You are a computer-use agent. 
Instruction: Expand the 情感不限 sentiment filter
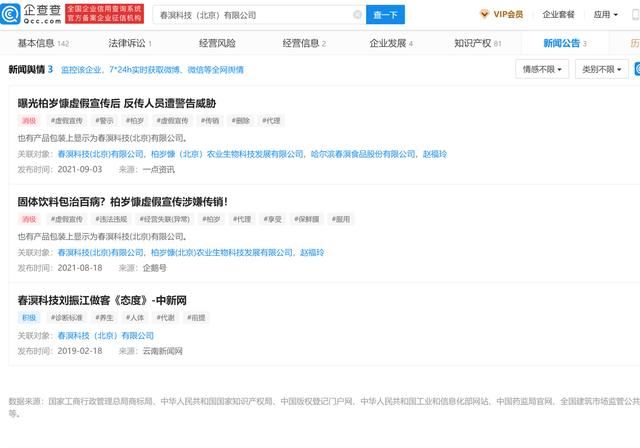[x=543, y=69]
